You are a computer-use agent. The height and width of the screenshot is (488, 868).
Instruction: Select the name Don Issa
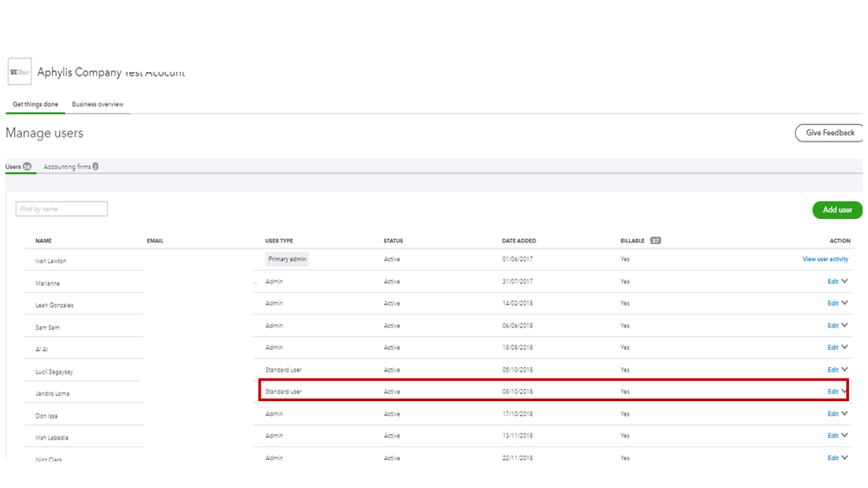pos(47,416)
